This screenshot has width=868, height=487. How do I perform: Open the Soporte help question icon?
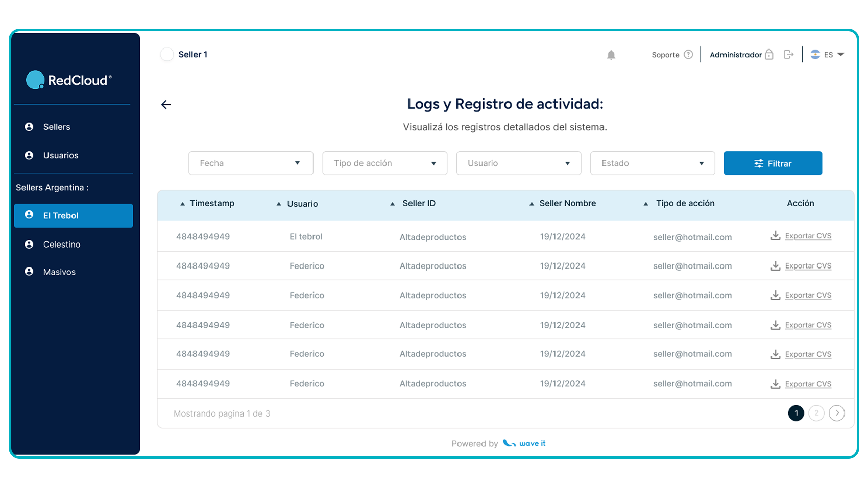point(688,55)
